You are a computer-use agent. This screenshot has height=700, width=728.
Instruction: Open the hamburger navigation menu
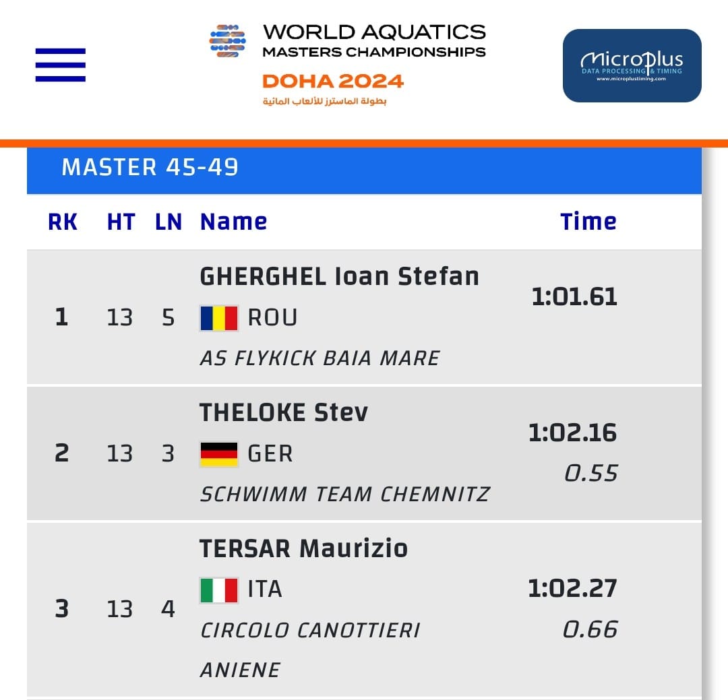pyautogui.click(x=61, y=65)
